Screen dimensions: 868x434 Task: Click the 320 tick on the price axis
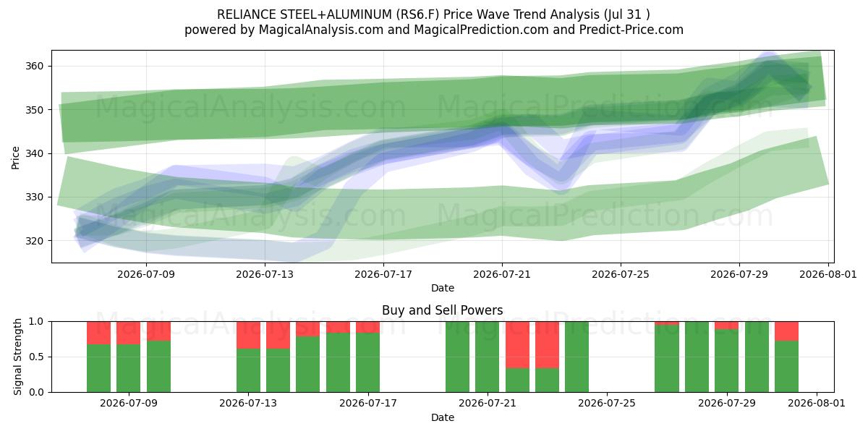(35, 240)
